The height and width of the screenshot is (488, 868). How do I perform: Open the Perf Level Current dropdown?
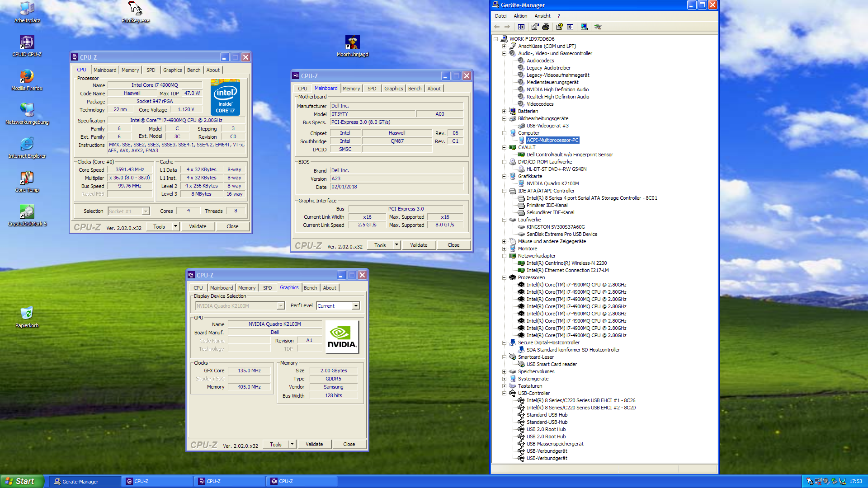tap(356, 306)
